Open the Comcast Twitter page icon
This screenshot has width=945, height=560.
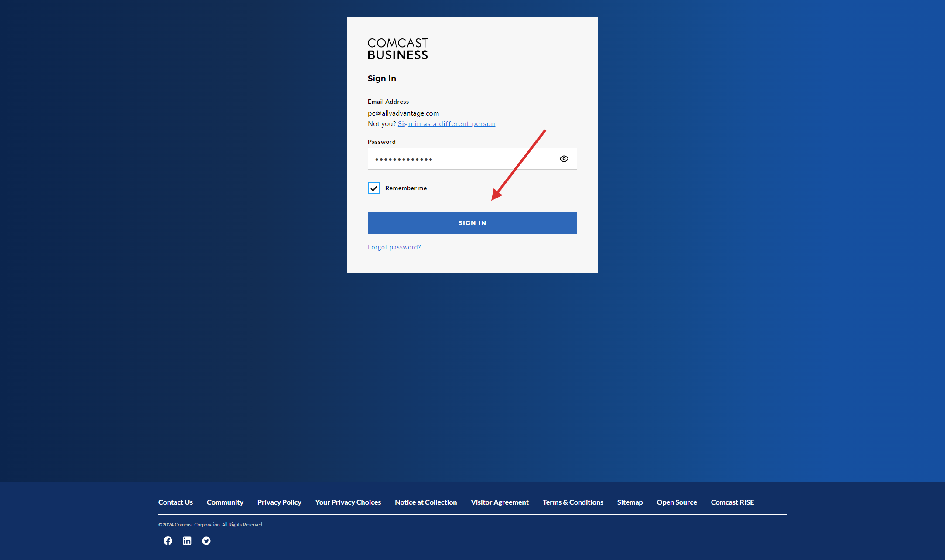point(206,541)
